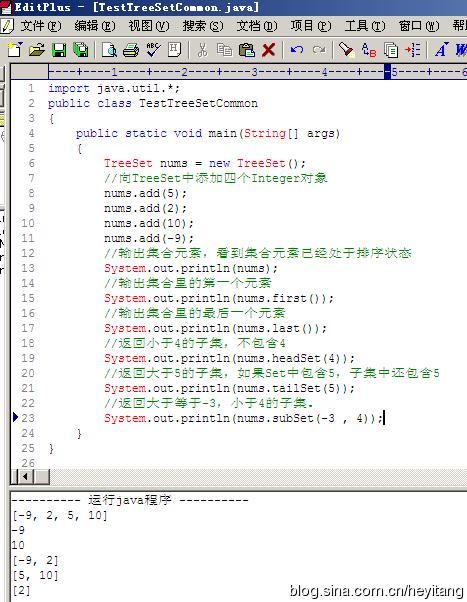Click the horizontal scrollbar left arrow

pos(26,477)
